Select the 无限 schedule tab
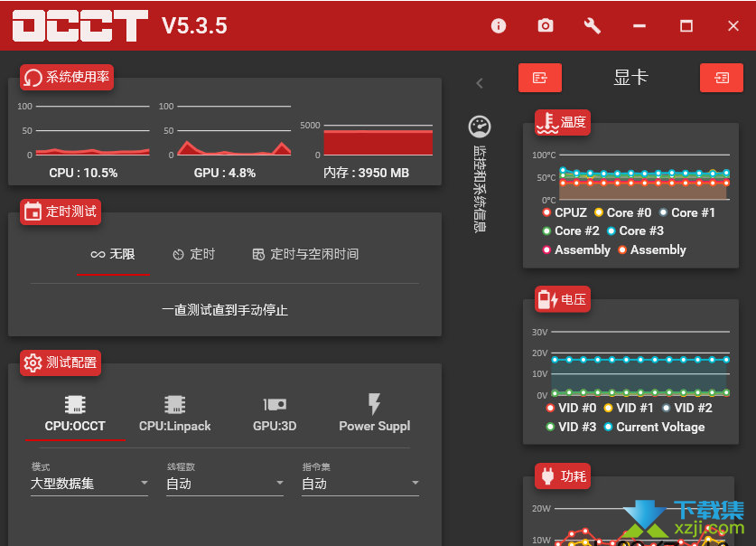The width and height of the screenshot is (756, 546). tap(113, 254)
